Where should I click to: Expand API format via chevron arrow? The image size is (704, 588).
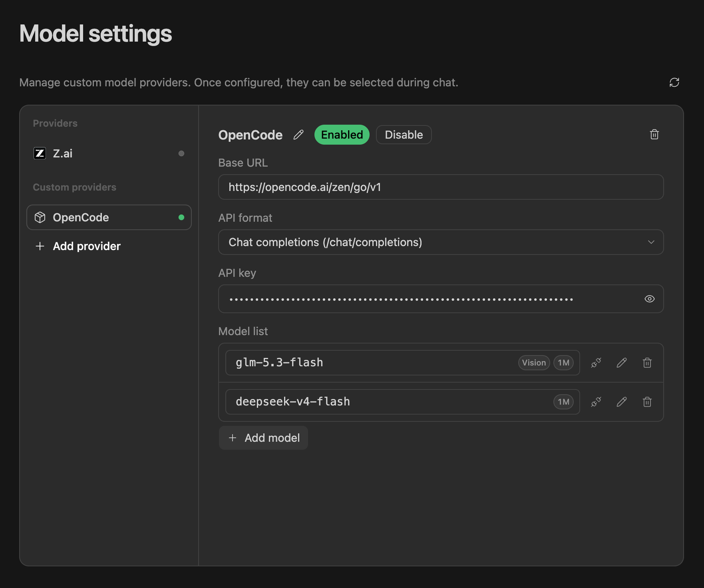651,242
